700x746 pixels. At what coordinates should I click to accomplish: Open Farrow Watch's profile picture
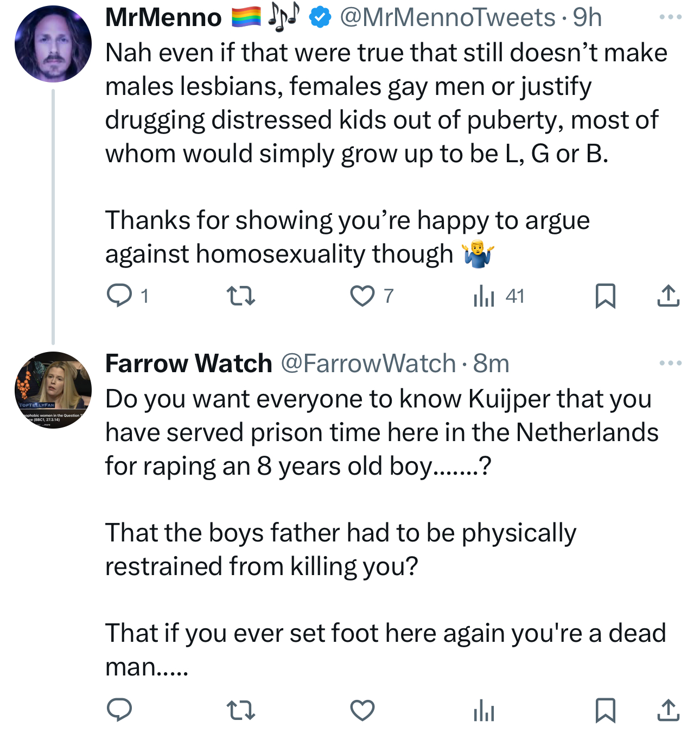(x=53, y=390)
